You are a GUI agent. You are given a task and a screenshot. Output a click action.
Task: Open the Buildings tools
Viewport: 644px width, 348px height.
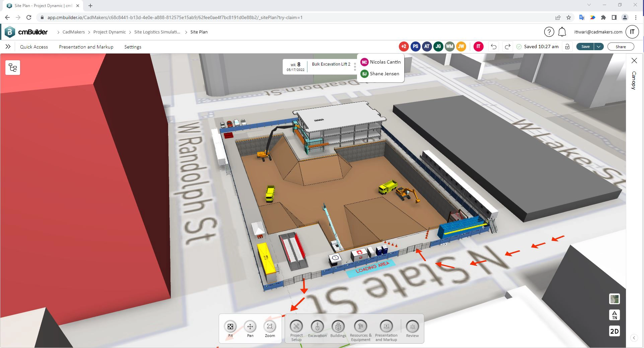click(x=338, y=327)
